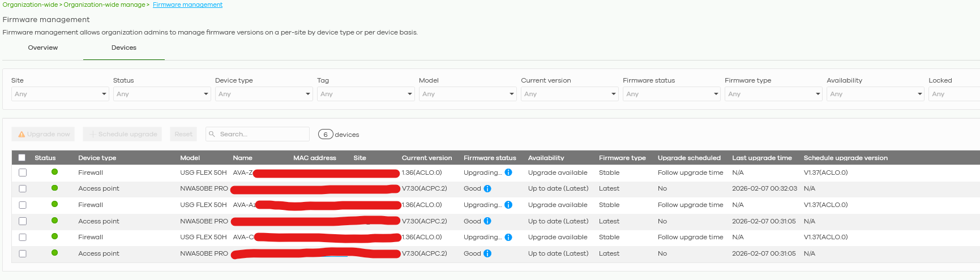Image resolution: width=980 pixels, height=280 pixels.
Task: Sort by the Firmware status column header
Action: (490, 158)
